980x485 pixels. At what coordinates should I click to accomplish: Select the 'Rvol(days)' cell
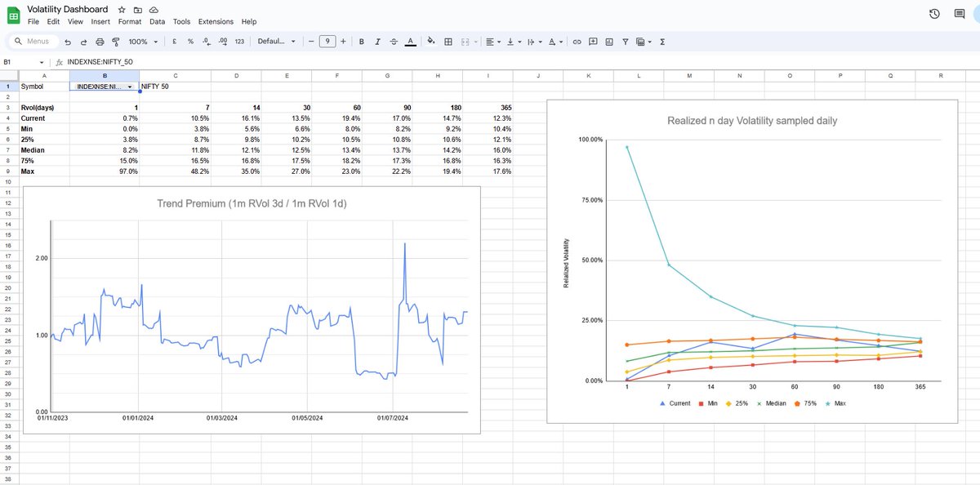click(x=43, y=108)
